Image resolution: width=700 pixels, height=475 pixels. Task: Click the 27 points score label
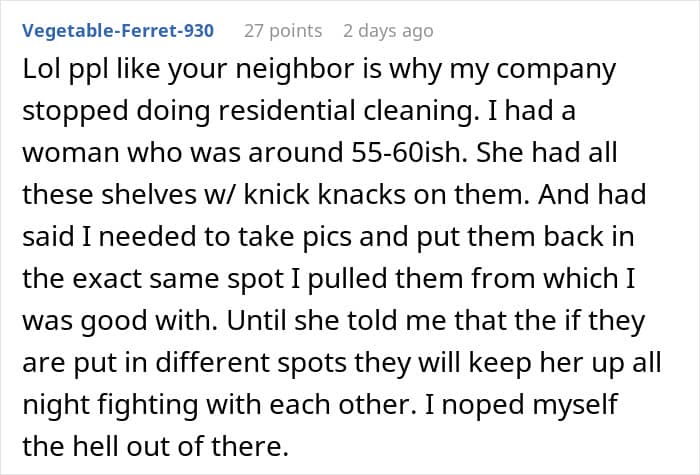[x=283, y=31]
